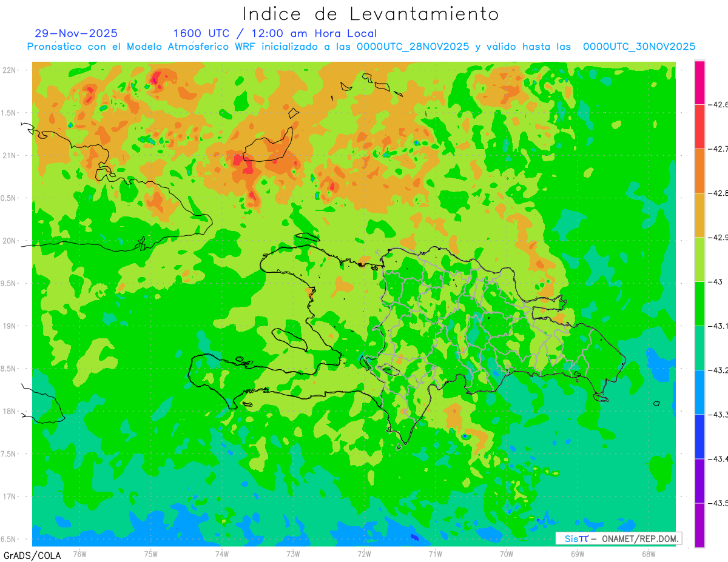Screen dimensions: 728x562
Task: Click the '18N' latitude label
Action: point(10,411)
